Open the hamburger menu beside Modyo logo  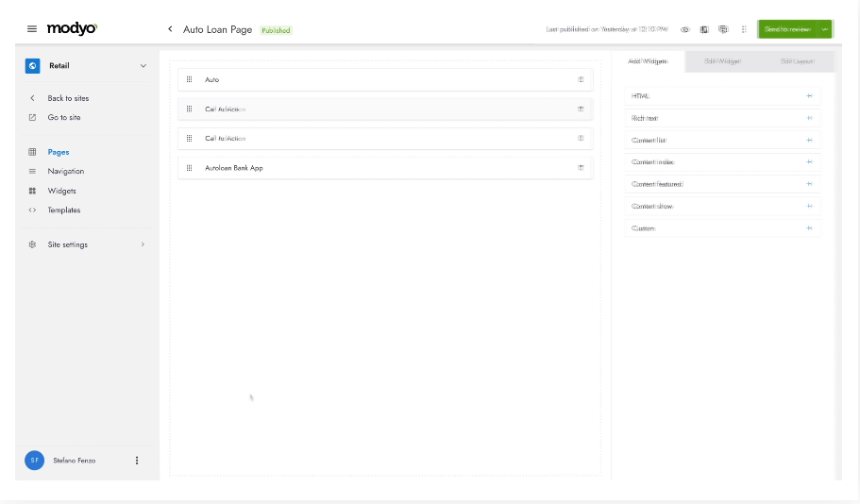tap(32, 29)
